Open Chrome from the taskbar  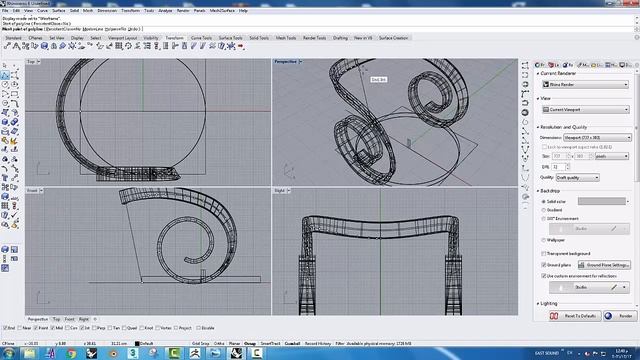pos(71,353)
